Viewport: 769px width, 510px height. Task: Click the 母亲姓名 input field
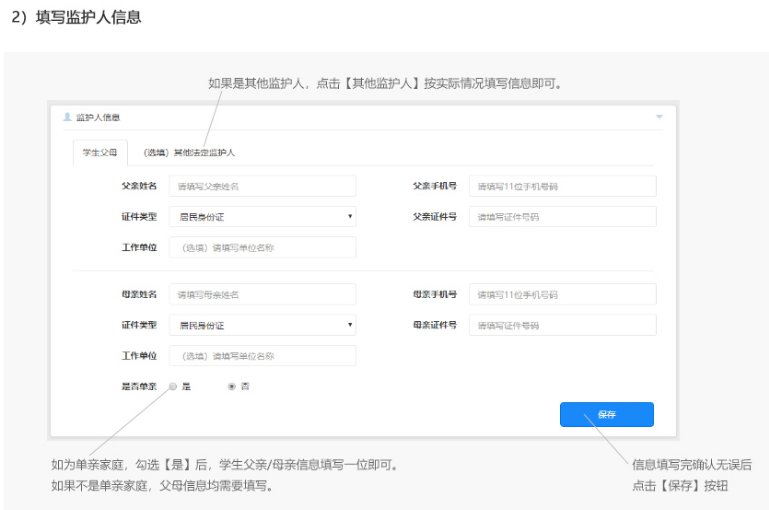pyautogui.click(x=262, y=294)
